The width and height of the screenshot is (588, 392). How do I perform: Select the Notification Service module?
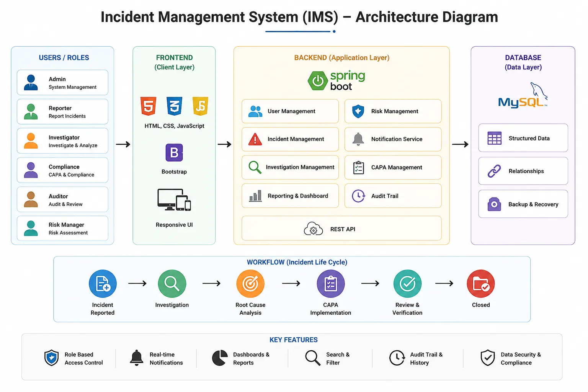click(x=393, y=139)
